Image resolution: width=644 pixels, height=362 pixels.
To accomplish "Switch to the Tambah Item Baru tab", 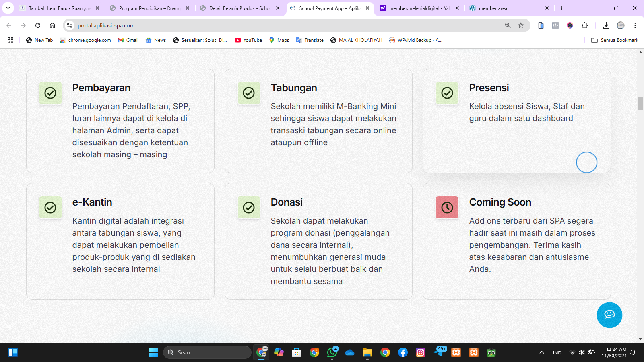I will coord(59,8).
